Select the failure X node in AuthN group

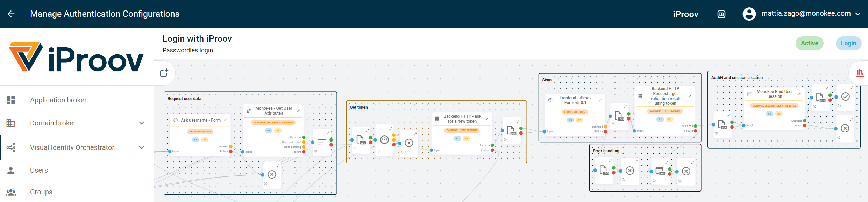(845, 128)
